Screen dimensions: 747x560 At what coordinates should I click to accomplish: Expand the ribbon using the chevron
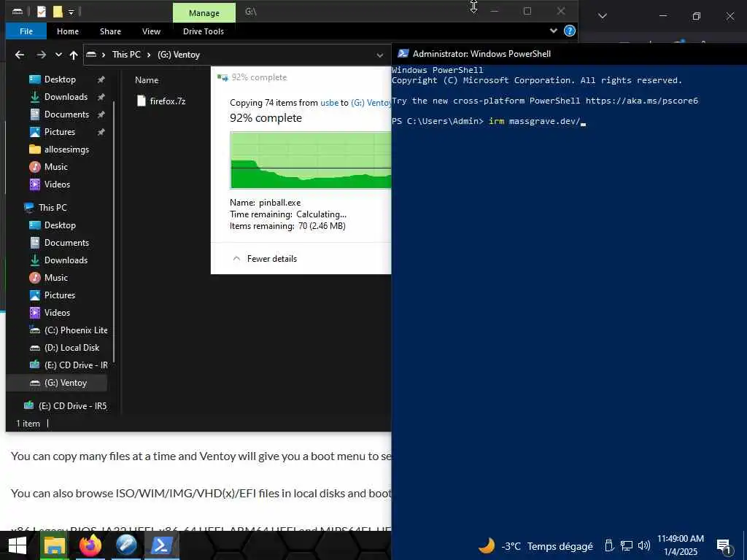coord(554,31)
